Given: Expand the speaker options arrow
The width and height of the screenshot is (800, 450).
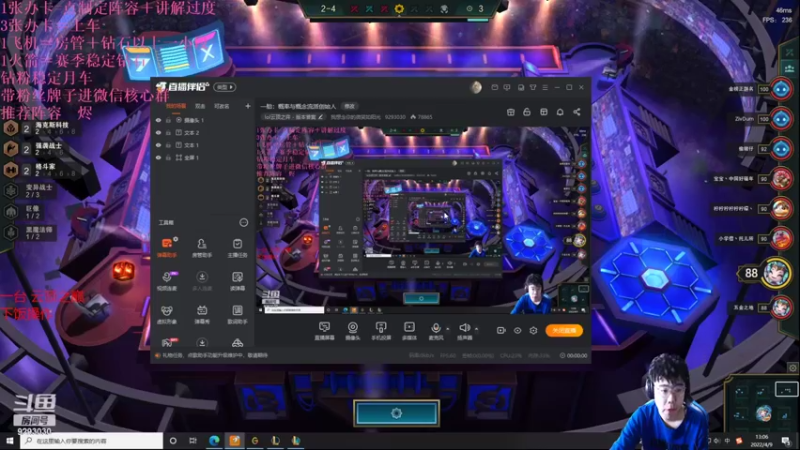Looking at the screenshot, I should pyautogui.click(x=477, y=329).
